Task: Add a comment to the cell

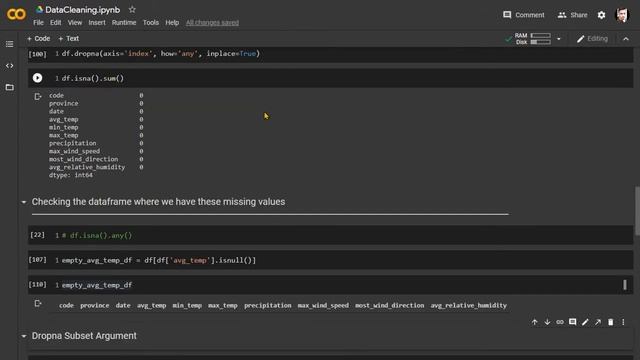Action: tap(573, 322)
